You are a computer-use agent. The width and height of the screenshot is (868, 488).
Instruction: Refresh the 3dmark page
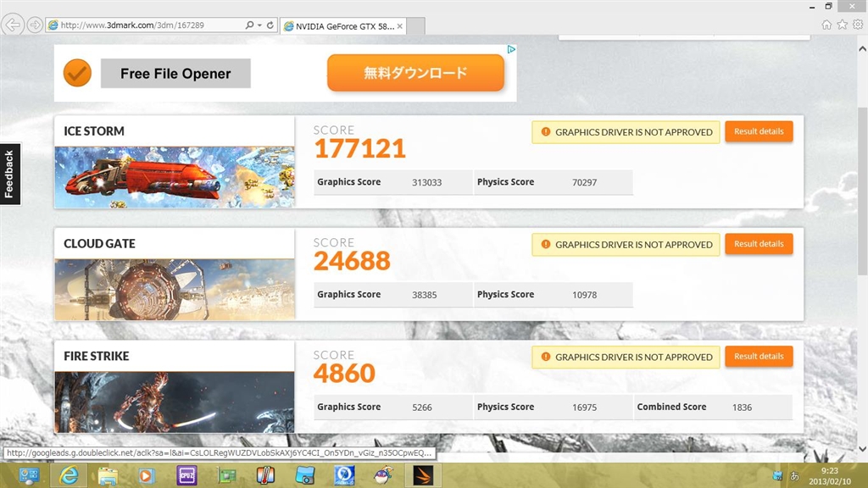270,25
